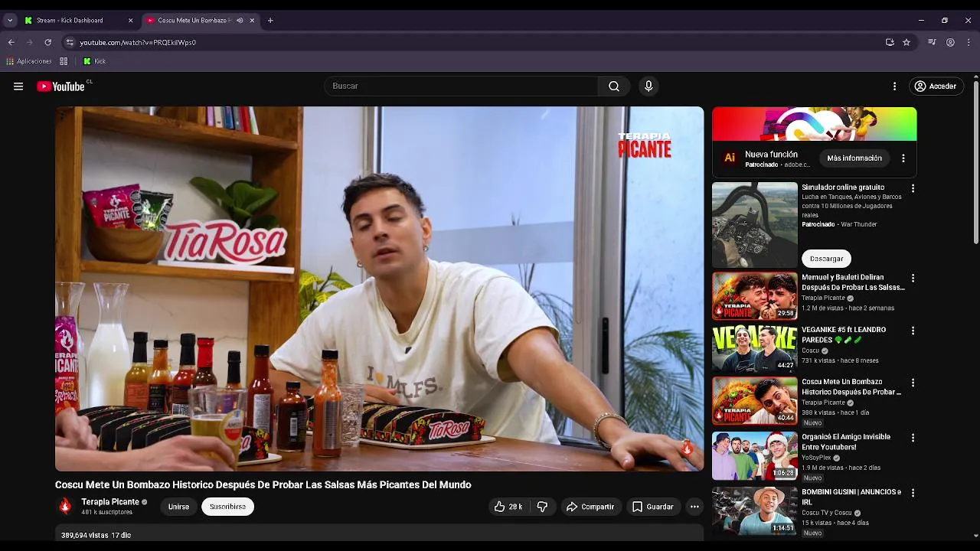Open options menu for BOMBINI GUSINI video

(x=913, y=493)
